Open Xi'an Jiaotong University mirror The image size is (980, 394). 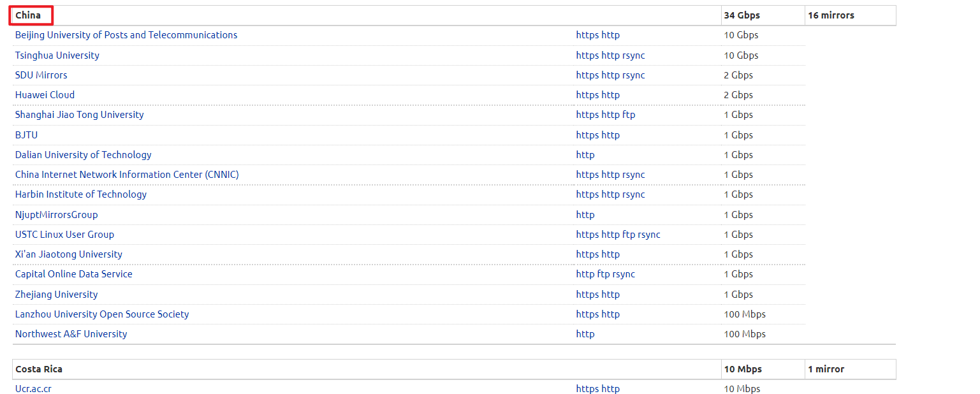[x=69, y=254]
